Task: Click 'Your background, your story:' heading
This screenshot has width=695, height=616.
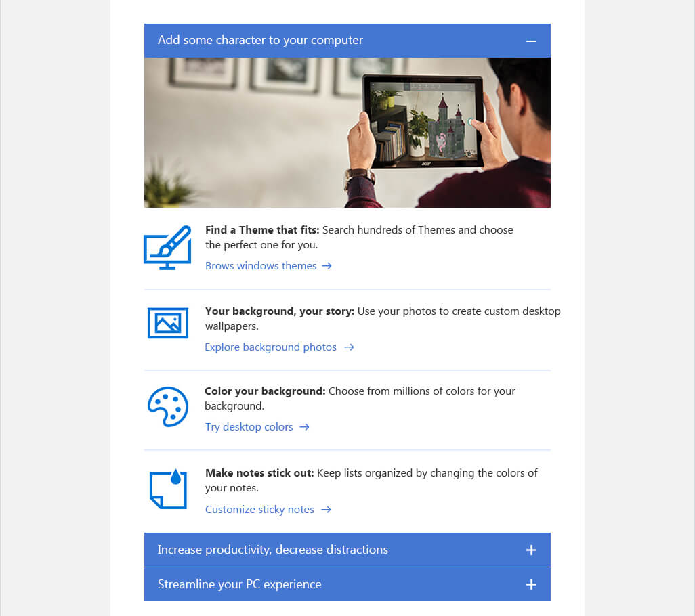Action: click(x=280, y=311)
